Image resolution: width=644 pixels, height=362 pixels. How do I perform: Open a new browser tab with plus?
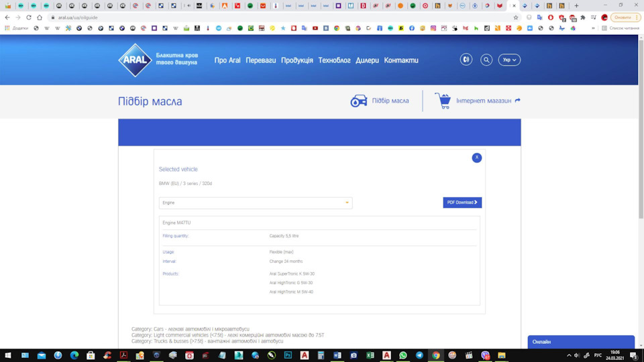(576, 6)
